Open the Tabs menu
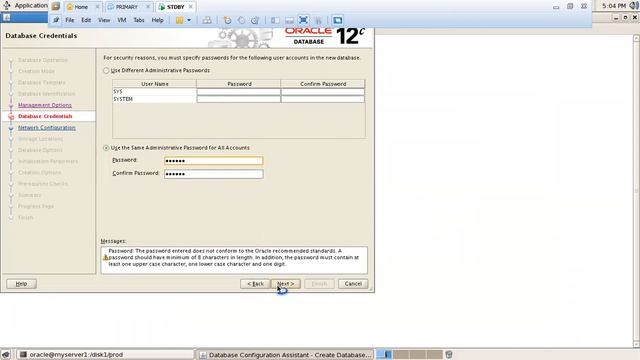 tap(139, 20)
